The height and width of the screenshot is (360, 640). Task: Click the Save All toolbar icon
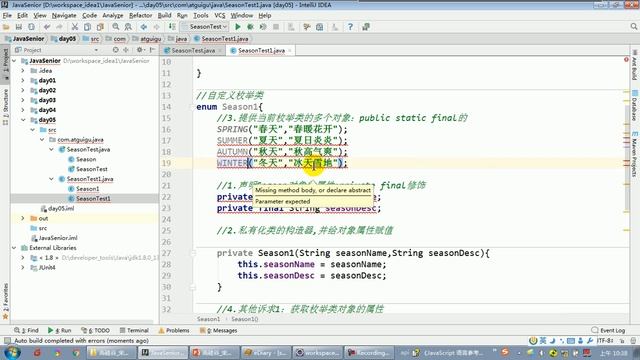tap(18, 27)
